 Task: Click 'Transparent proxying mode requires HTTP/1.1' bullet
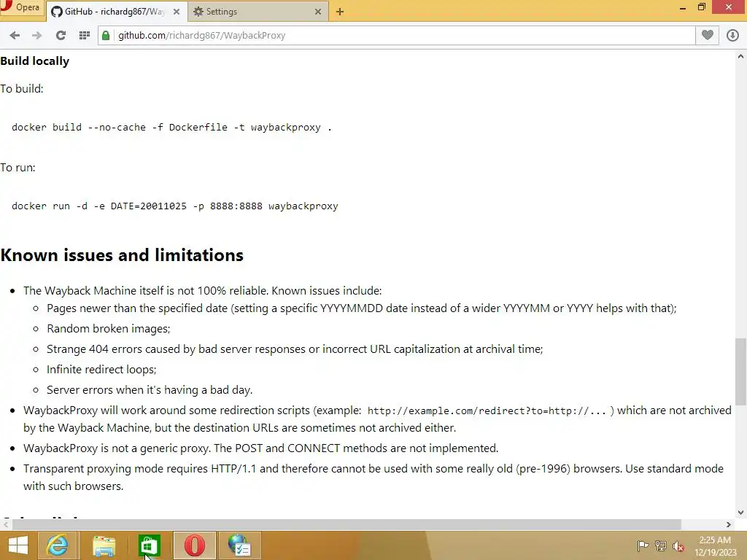click(x=373, y=477)
